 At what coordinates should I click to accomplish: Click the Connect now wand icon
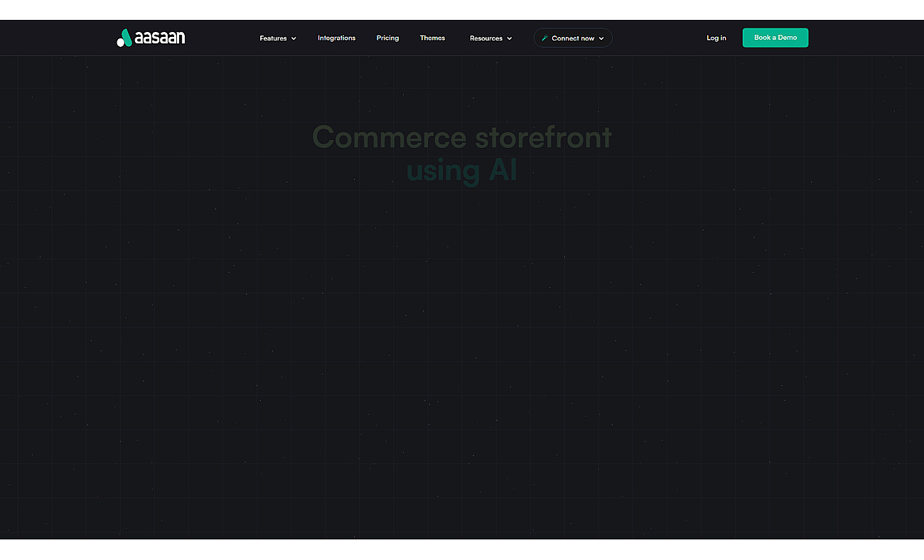pos(544,38)
